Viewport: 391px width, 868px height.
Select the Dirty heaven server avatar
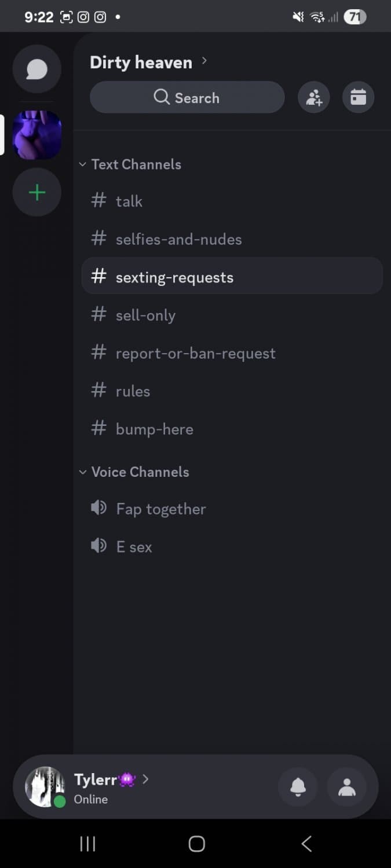[x=36, y=134]
